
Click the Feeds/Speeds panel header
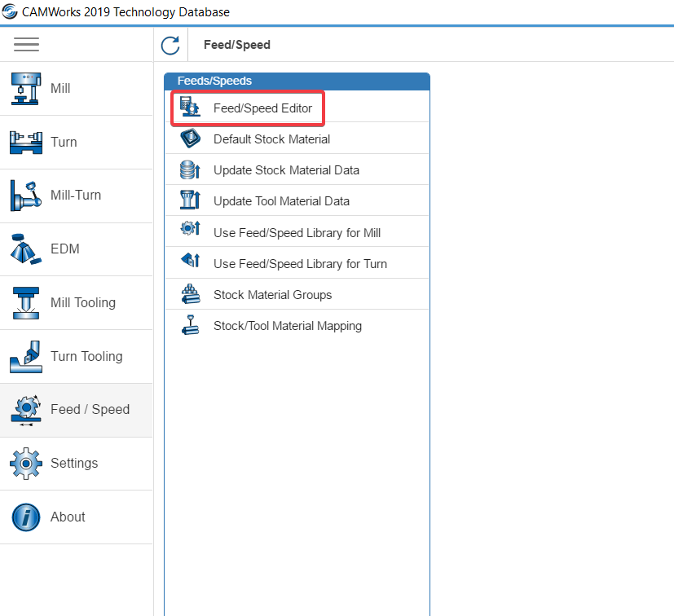tap(297, 81)
